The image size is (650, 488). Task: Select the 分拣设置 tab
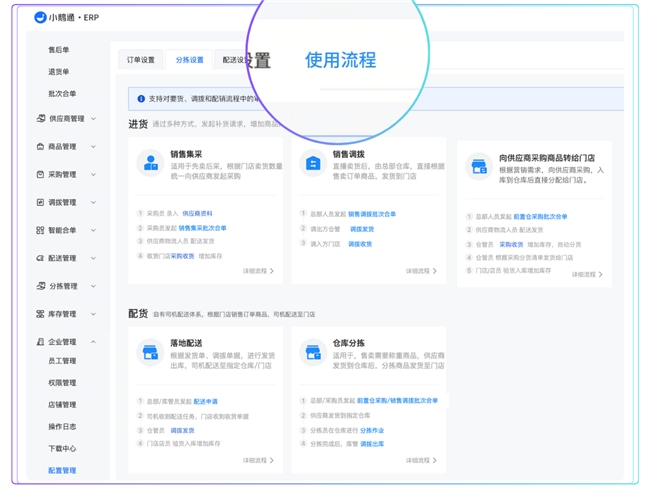(x=189, y=60)
